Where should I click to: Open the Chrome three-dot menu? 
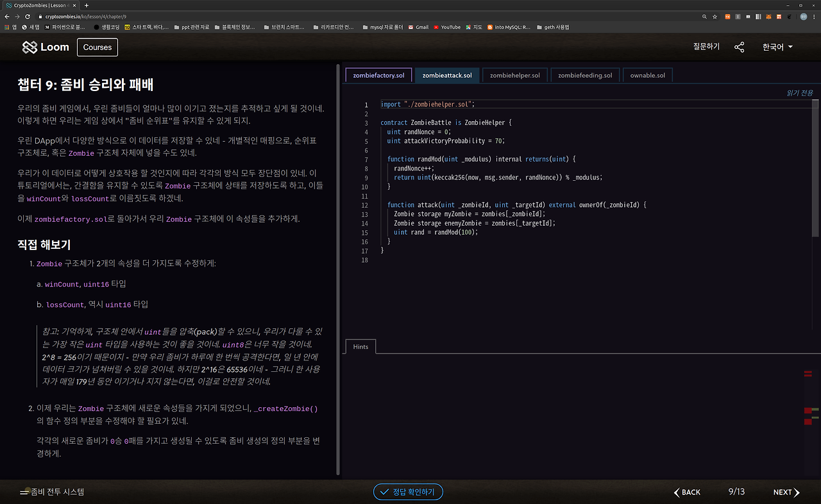(815, 16)
